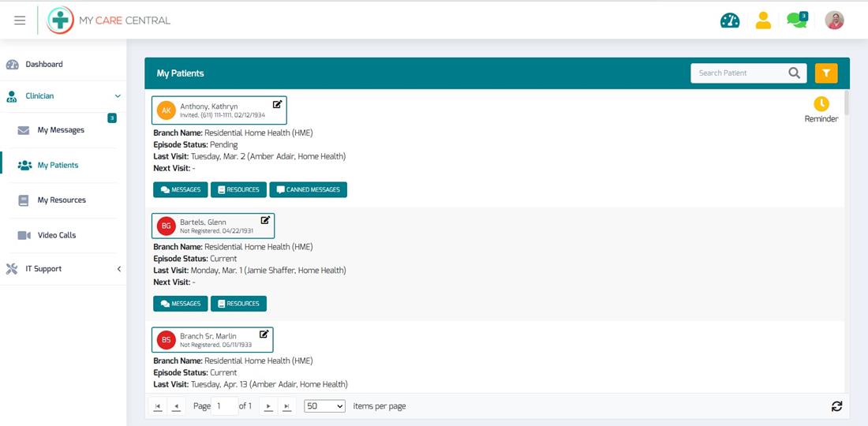Screen dimensions: 868x426
Task: Select Bartels, Glenn patient name
Action: [x=203, y=222]
